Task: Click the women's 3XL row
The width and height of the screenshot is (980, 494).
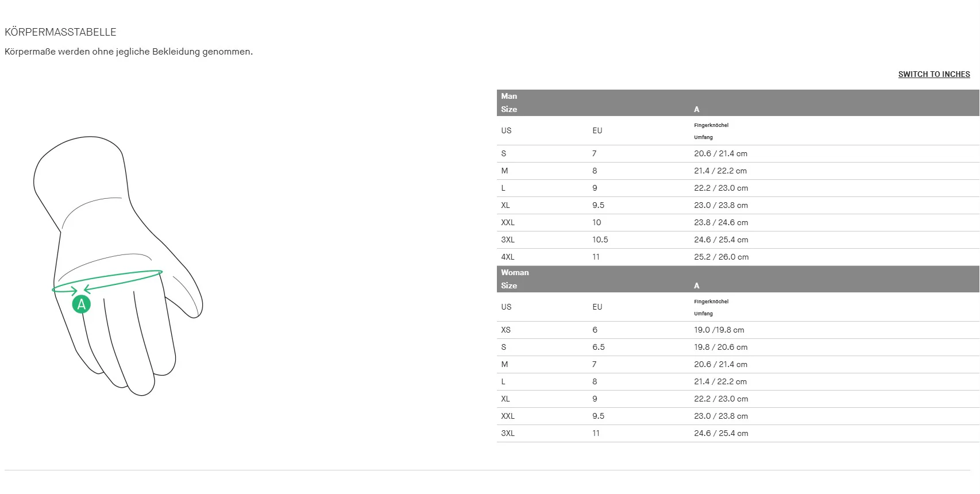Action: [x=738, y=433]
